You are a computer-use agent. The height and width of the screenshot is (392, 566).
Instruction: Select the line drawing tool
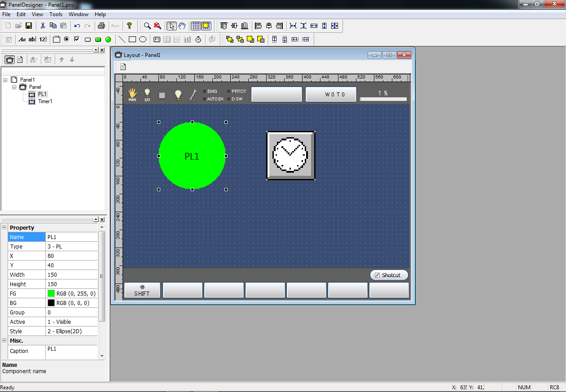[122, 39]
